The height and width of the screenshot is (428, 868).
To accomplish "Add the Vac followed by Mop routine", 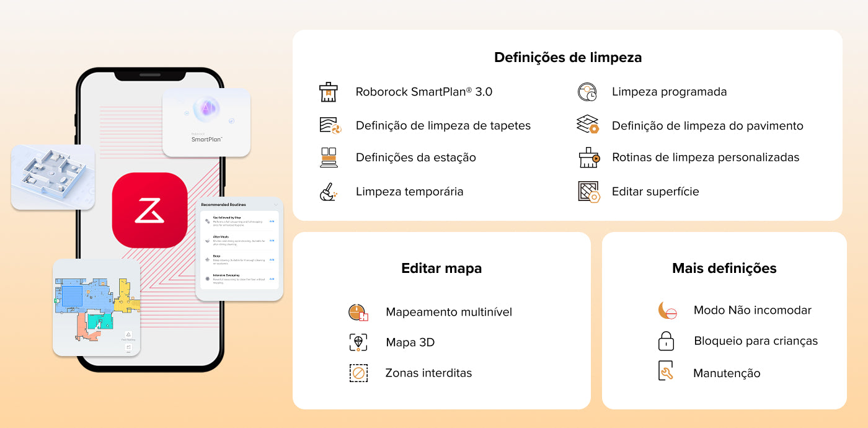I will 272,221.
